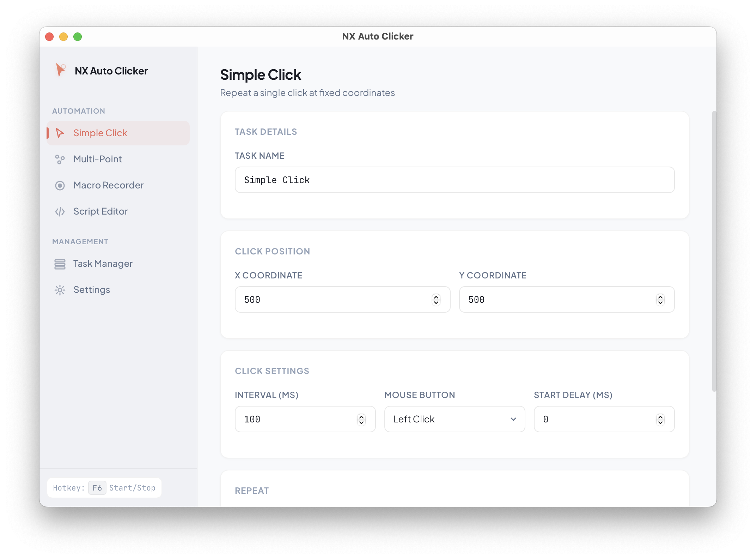Click the Settings gear icon
The width and height of the screenshot is (756, 559).
tap(60, 290)
